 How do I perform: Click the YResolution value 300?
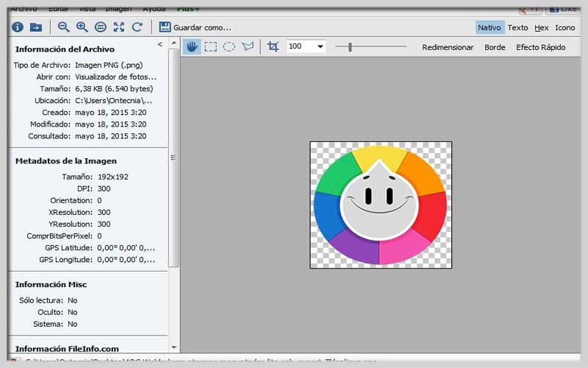click(x=104, y=224)
